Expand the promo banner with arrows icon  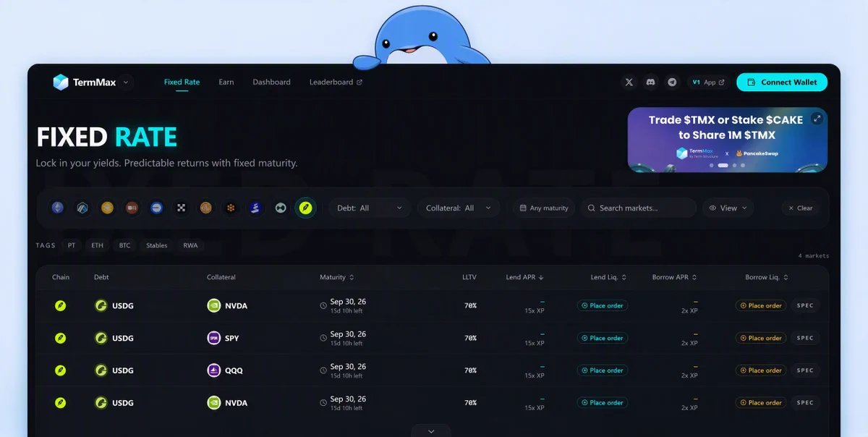pyautogui.click(x=817, y=119)
